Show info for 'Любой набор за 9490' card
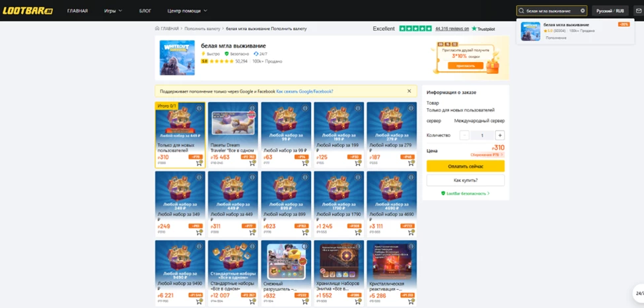Image resolution: width=644 pixels, height=308 pixels. click(199, 247)
